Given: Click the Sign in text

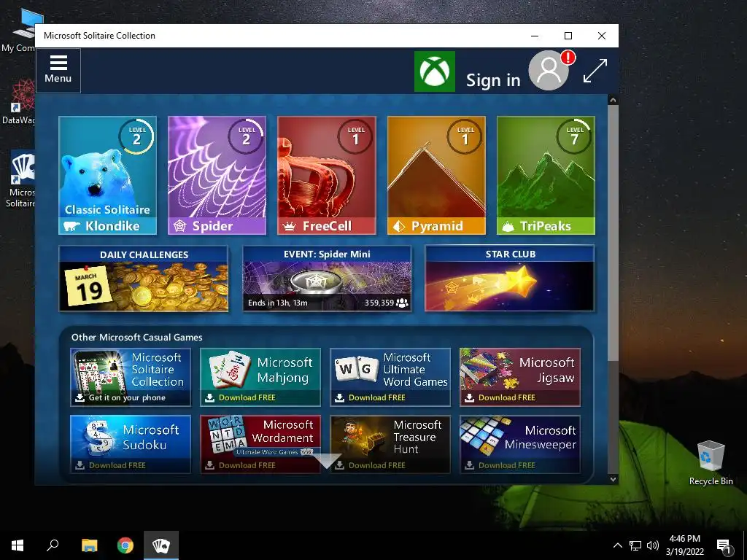Looking at the screenshot, I should click(x=493, y=80).
